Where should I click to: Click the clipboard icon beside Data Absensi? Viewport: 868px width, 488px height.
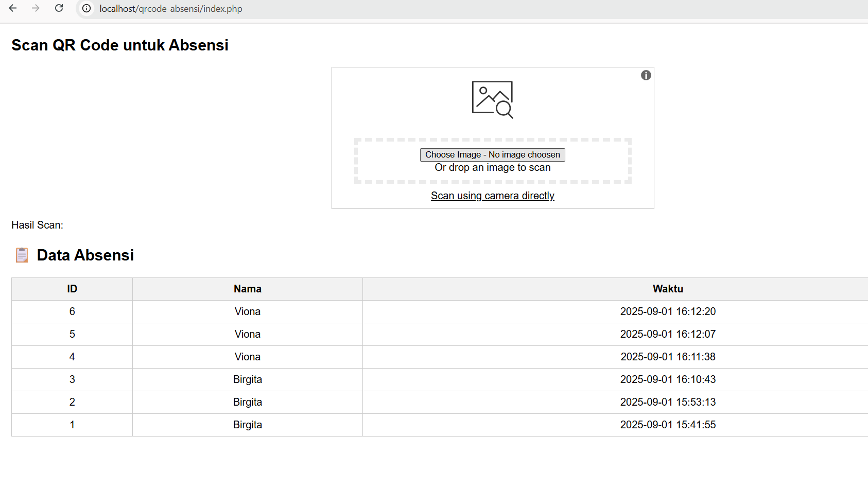coord(22,255)
